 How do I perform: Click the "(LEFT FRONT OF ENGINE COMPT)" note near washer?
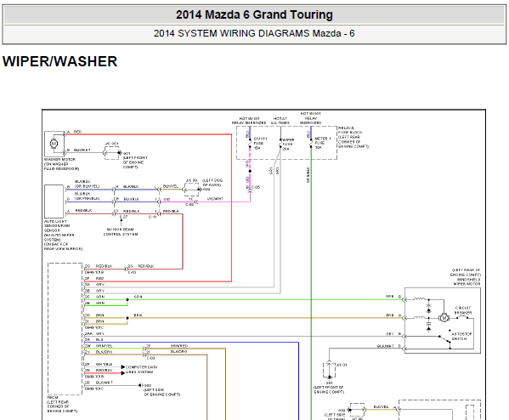pos(135,162)
